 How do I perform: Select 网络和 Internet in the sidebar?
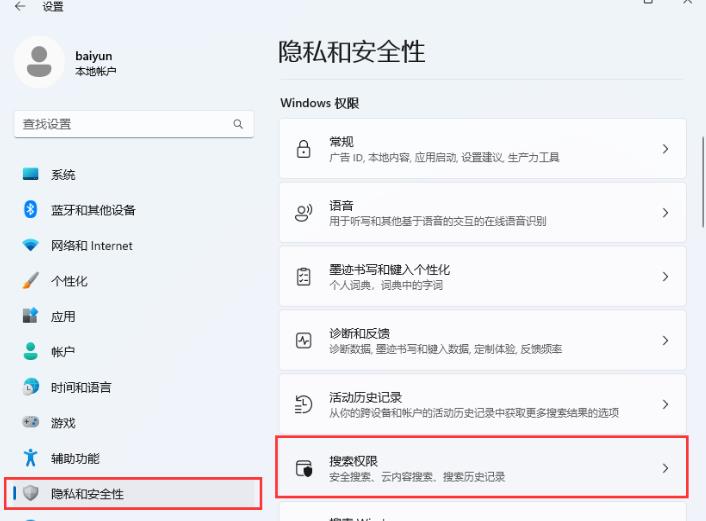coord(133,245)
